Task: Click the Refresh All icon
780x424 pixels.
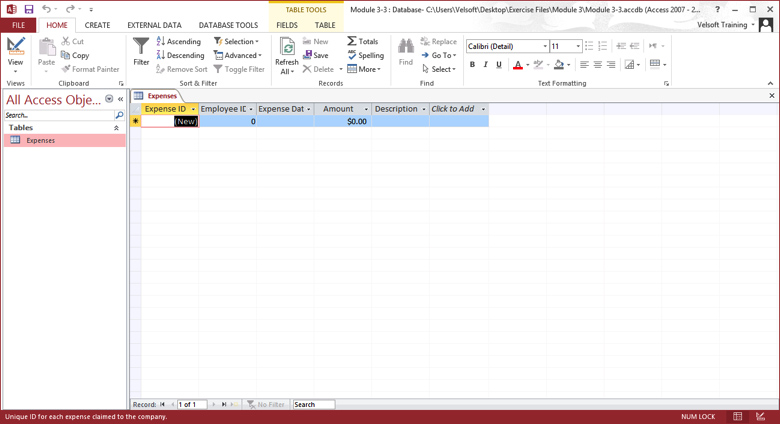Action: pos(287,50)
